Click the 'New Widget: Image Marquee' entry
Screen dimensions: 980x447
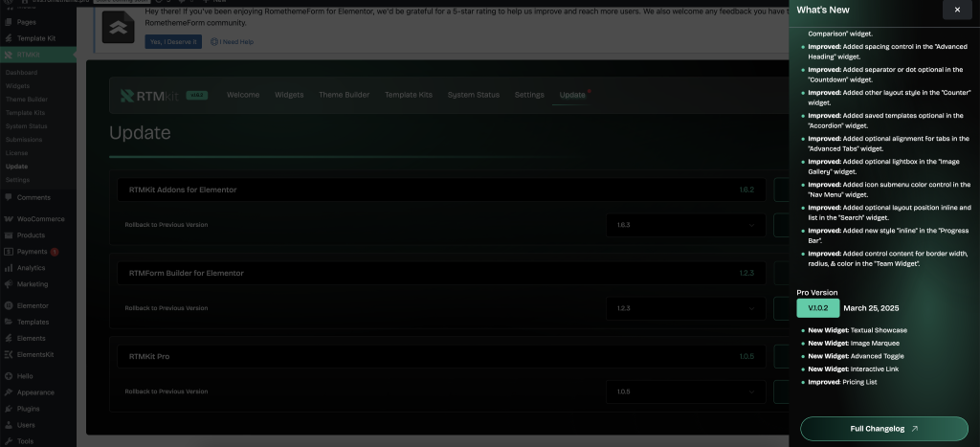(x=854, y=344)
